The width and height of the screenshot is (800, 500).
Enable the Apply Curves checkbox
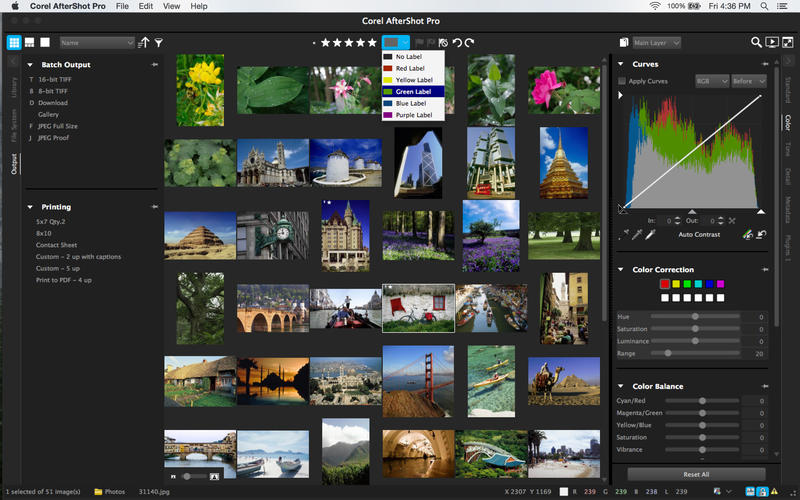pos(622,81)
